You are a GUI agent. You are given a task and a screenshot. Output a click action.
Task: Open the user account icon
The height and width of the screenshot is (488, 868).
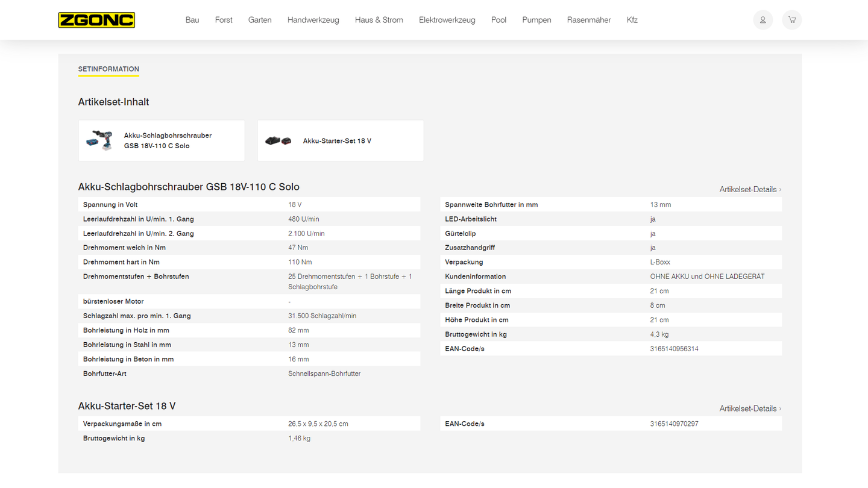(763, 19)
